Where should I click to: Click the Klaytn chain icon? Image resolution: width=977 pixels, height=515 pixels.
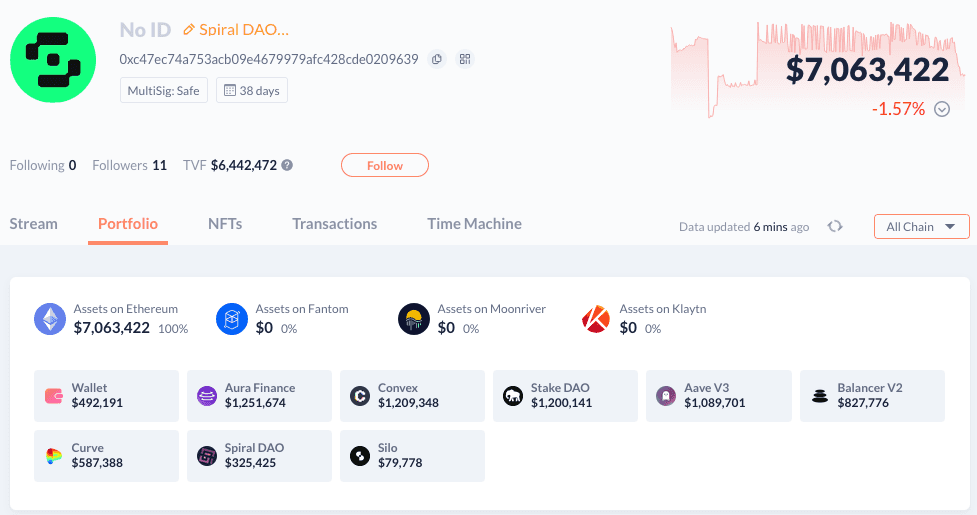coord(596,319)
